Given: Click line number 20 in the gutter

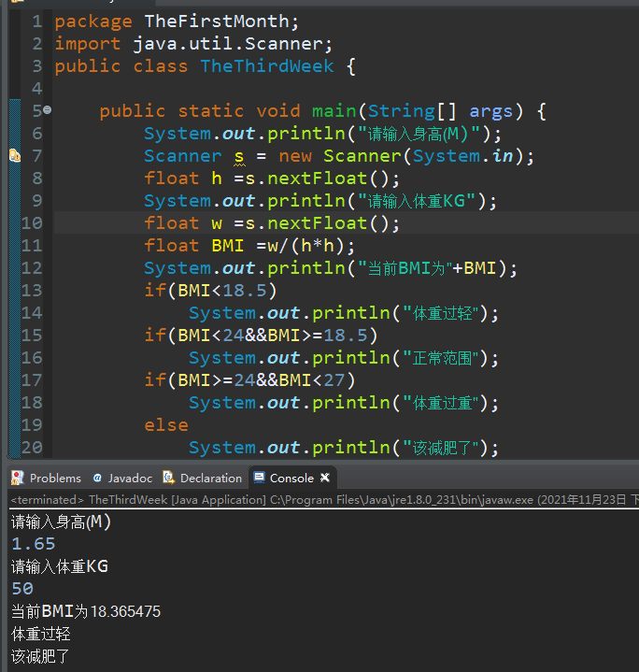Looking at the screenshot, I should (x=32, y=448).
